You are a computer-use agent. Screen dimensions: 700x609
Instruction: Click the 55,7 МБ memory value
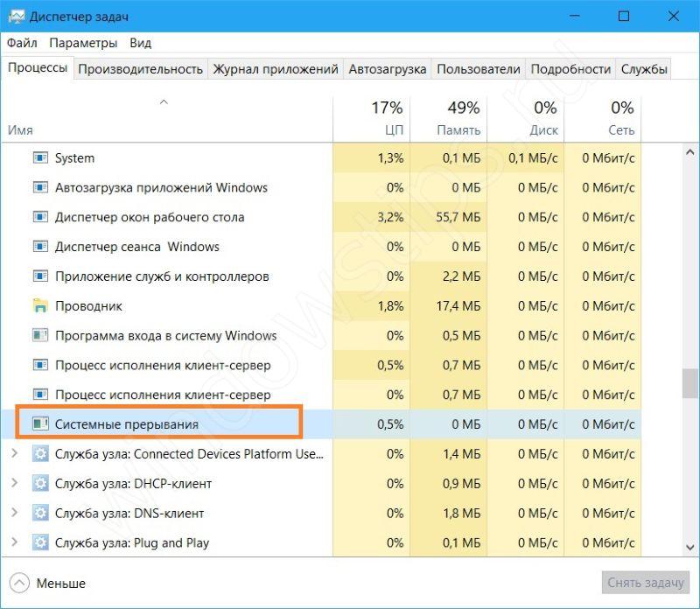coord(458,217)
